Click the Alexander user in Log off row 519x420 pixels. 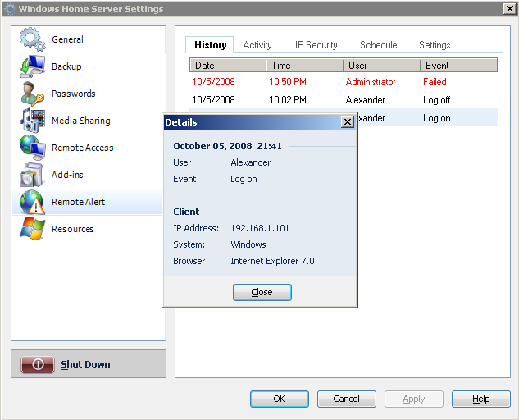tap(365, 100)
